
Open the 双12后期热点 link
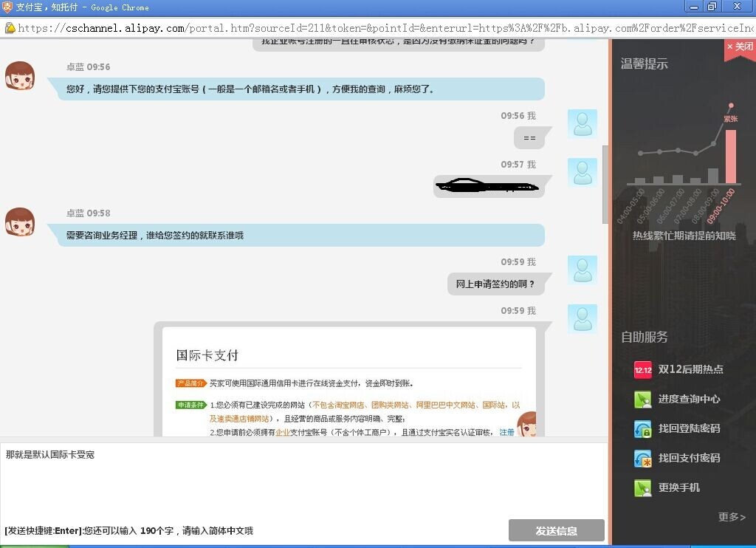click(x=690, y=369)
